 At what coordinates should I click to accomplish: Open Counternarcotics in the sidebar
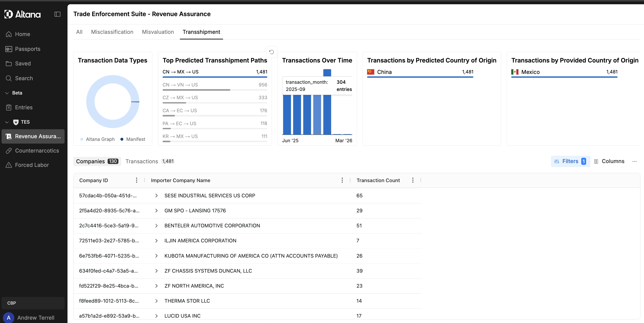(33, 151)
